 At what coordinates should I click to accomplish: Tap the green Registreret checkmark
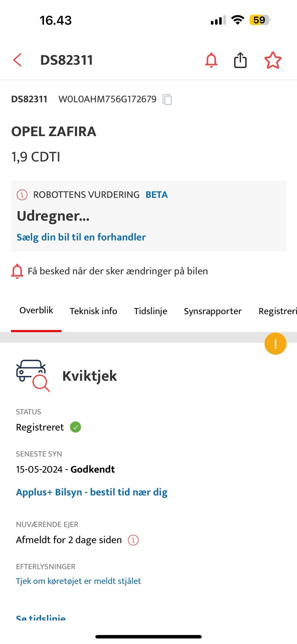coord(75,427)
